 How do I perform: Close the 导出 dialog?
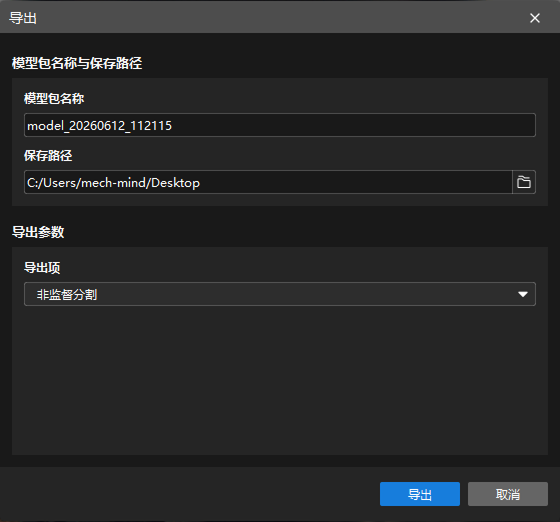tap(535, 18)
